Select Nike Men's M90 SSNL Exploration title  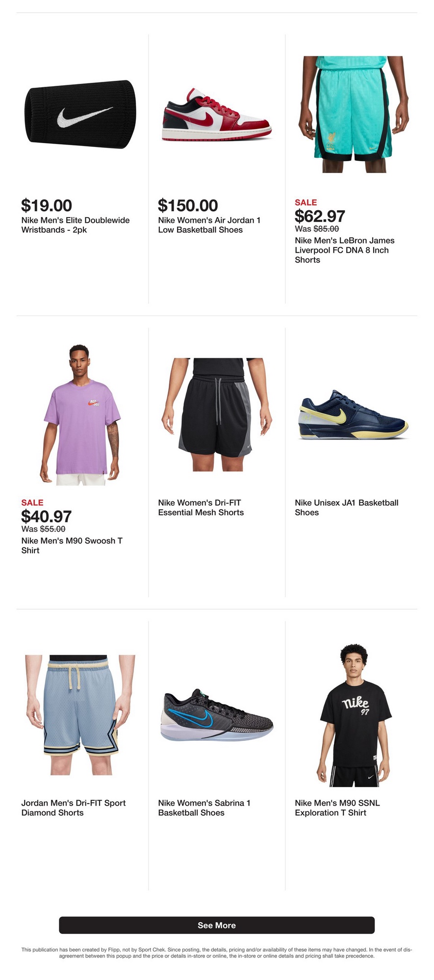pos(337,808)
